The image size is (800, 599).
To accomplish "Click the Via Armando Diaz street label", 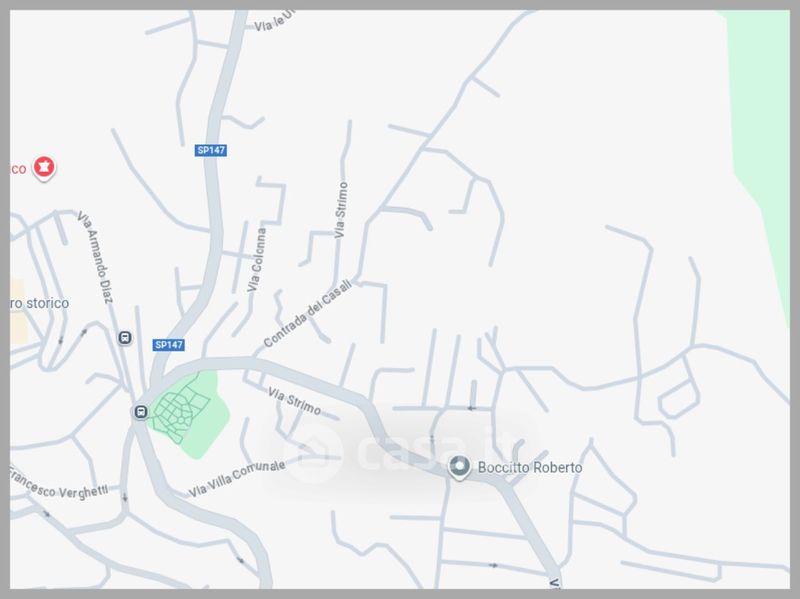I will [x=95, y=257].
